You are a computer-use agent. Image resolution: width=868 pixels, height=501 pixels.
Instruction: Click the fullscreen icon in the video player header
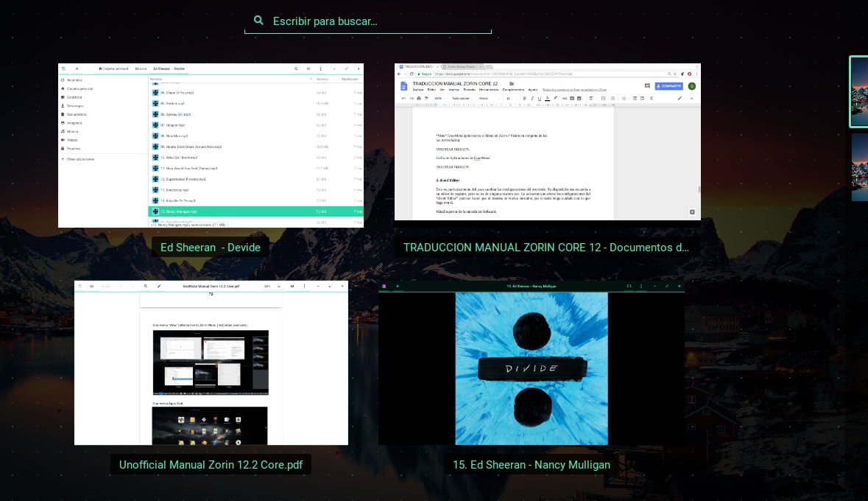click(x=629, y=286)
